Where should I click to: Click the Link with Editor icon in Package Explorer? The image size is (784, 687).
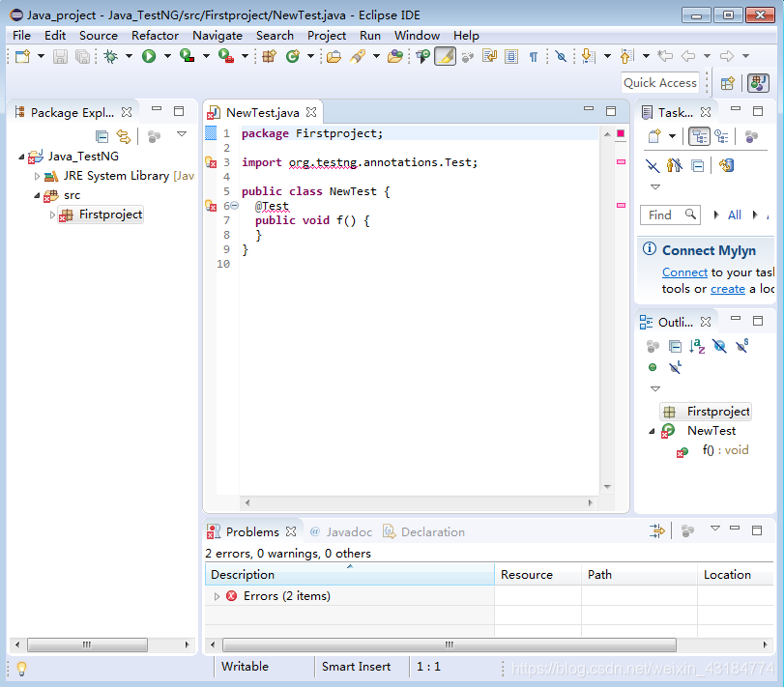click(124, 136)
